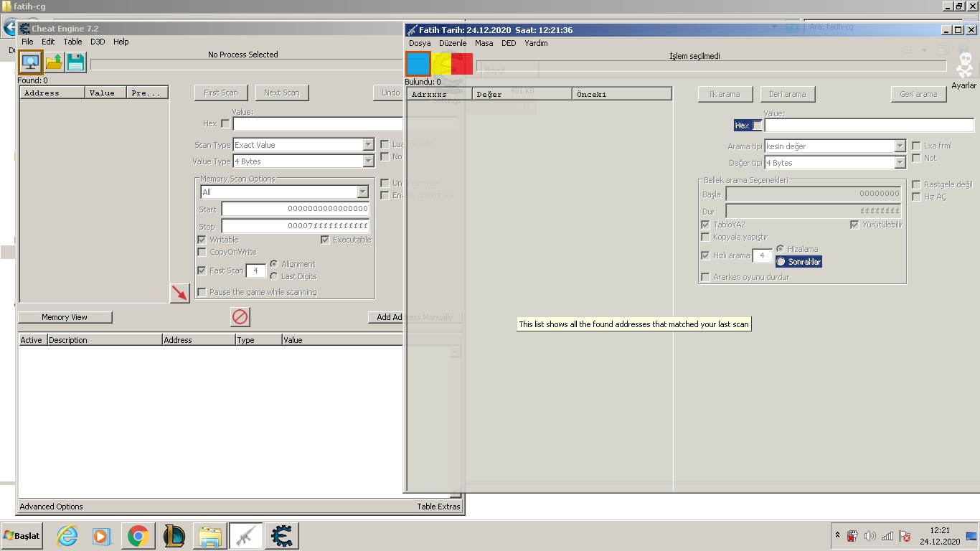Click the floppy disk save icon
The height and width of the screenshot is (551, 980).
coord(76,62)
